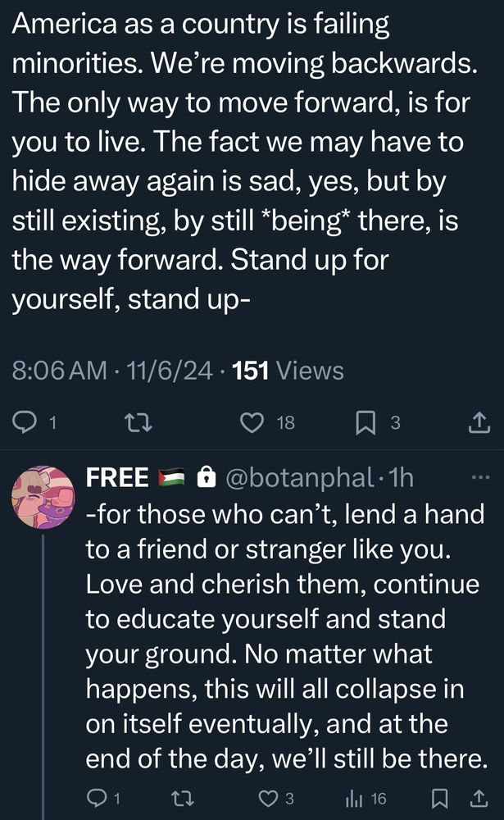Image resolution: width=504 pixels, height=820 pixels.
Task: Bookmark the @botanphal reply
Action: pyautogui.click(x=439, y=798)
